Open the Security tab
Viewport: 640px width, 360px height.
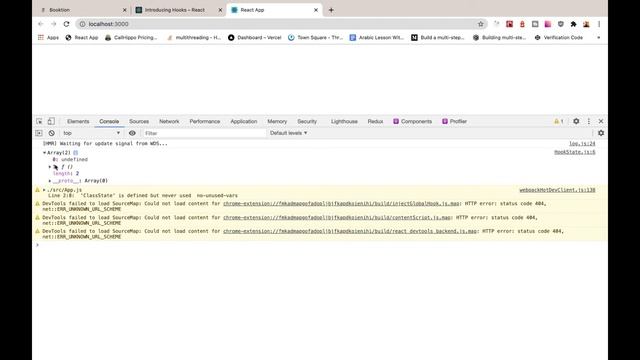(x=307, y=121)
